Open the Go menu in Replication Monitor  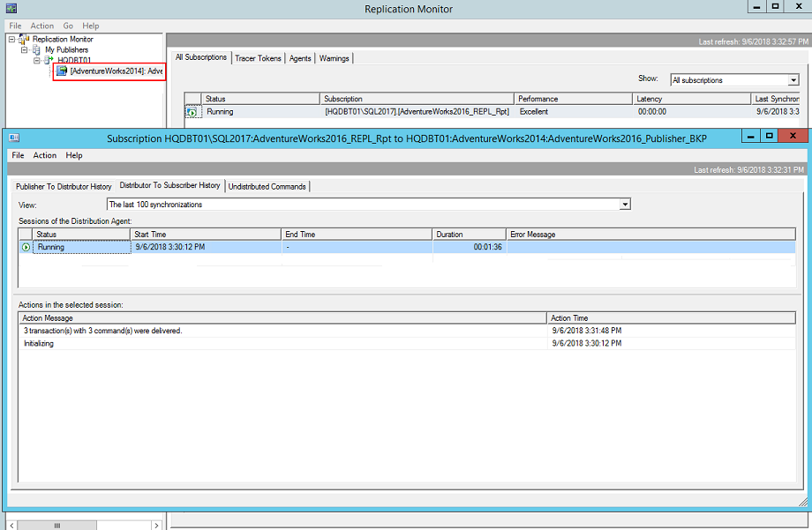(68, 26)
